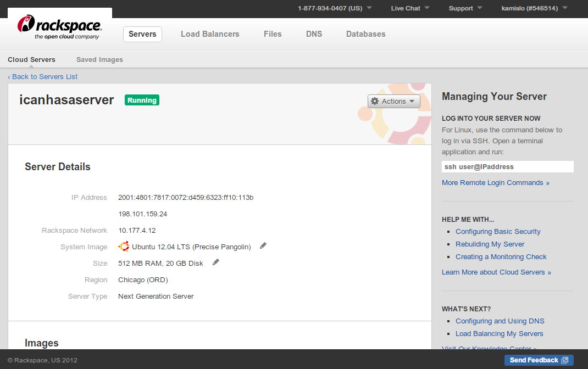Screen dimensions: 588x369
Task: Open Configuring Basic Security help link
Action: [x=498, y=232]
